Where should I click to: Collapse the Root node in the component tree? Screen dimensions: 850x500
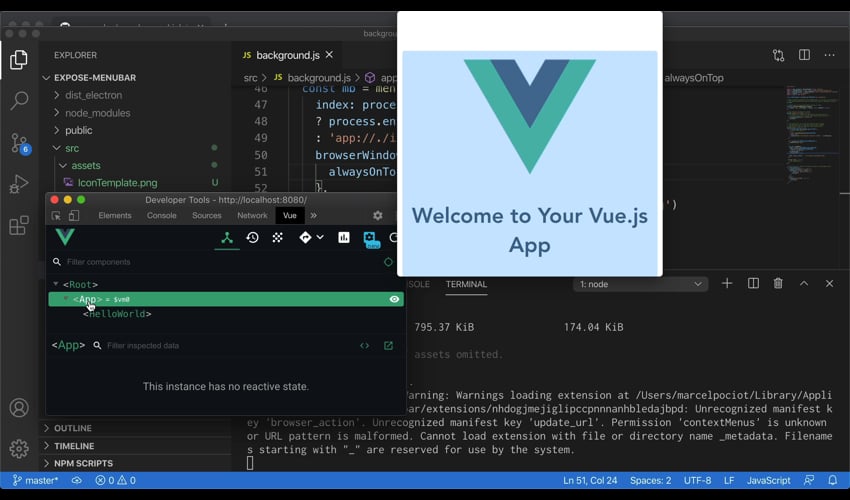pos(55,284)
